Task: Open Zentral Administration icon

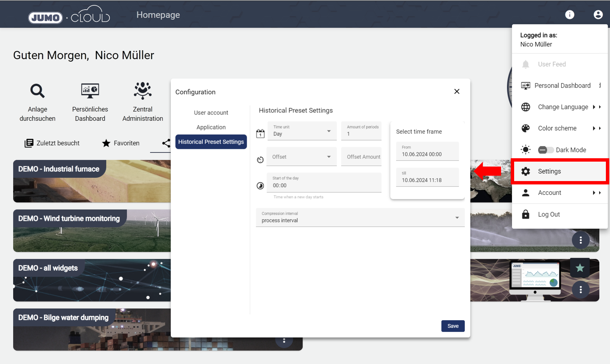Action: tap(143, 91)
